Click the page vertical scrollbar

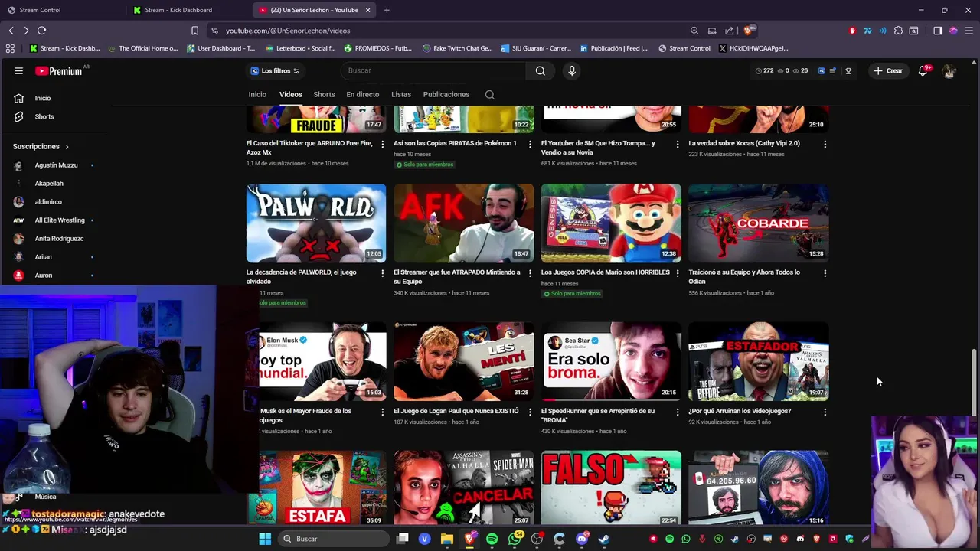coord(975,383)
